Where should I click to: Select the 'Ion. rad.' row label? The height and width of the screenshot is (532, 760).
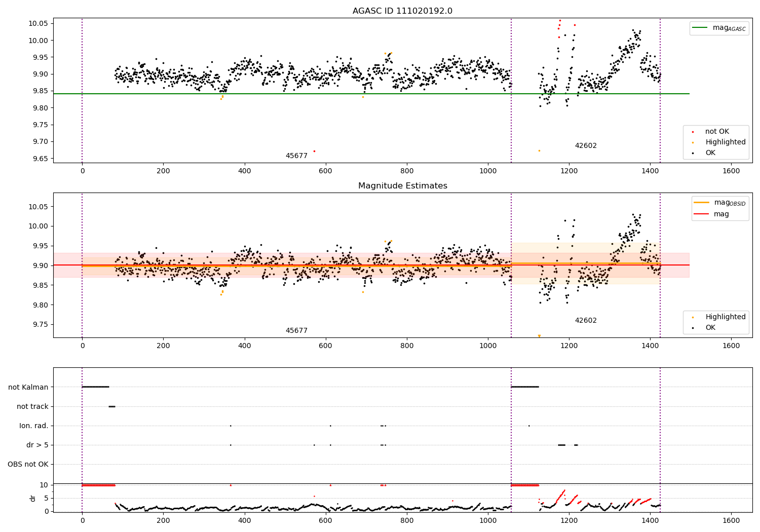pyautogui.click(x=34, y=426)
